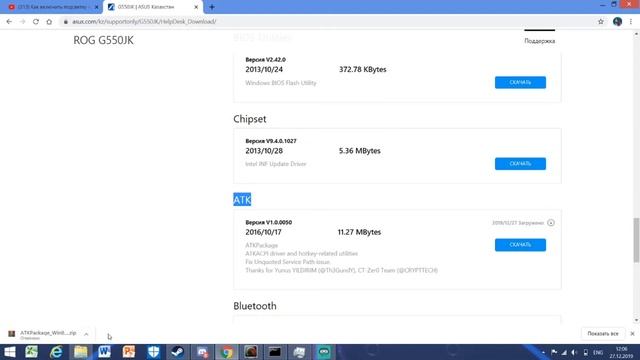The height and width of the screenshot is (360, 640).
Task: Click ENG language indicator in tray
Action: click(598, 352)
